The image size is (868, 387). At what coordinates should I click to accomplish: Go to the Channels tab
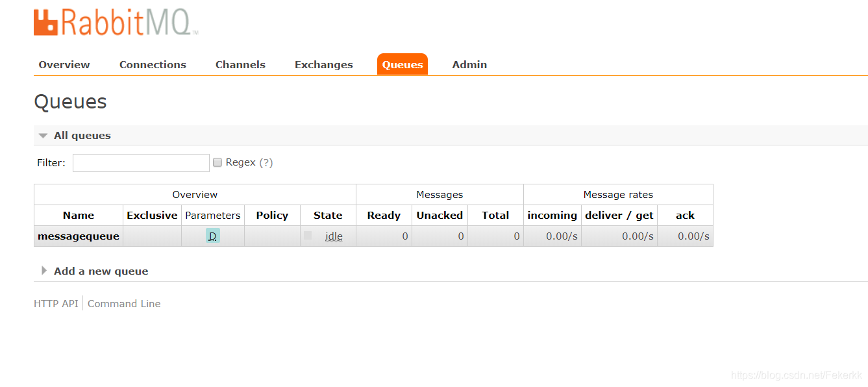pos(240,64)
